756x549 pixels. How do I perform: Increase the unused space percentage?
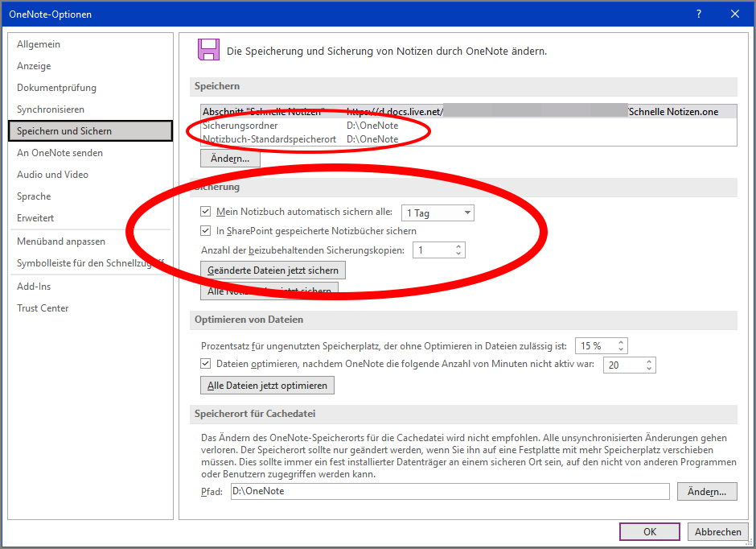pyautogui.click(x=621, y=343)
